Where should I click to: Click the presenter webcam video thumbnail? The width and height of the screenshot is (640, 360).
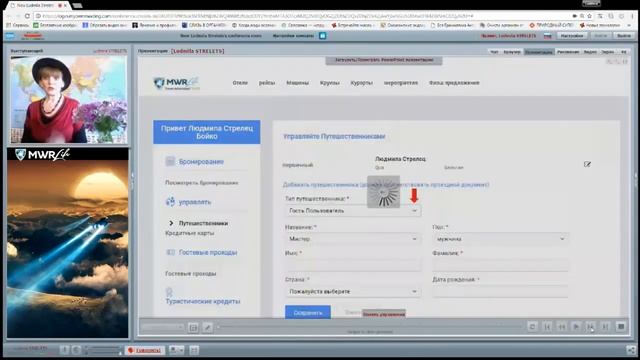pos(69,100)
